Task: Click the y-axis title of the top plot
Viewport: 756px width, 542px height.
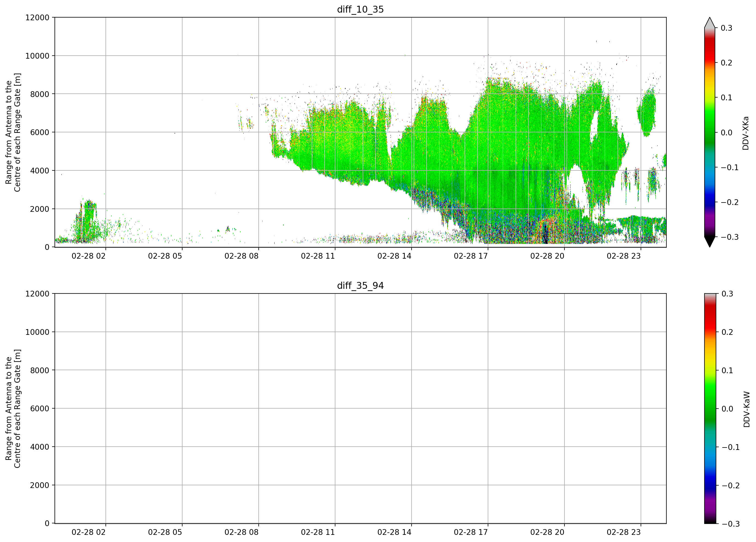Action: (13, 132)
